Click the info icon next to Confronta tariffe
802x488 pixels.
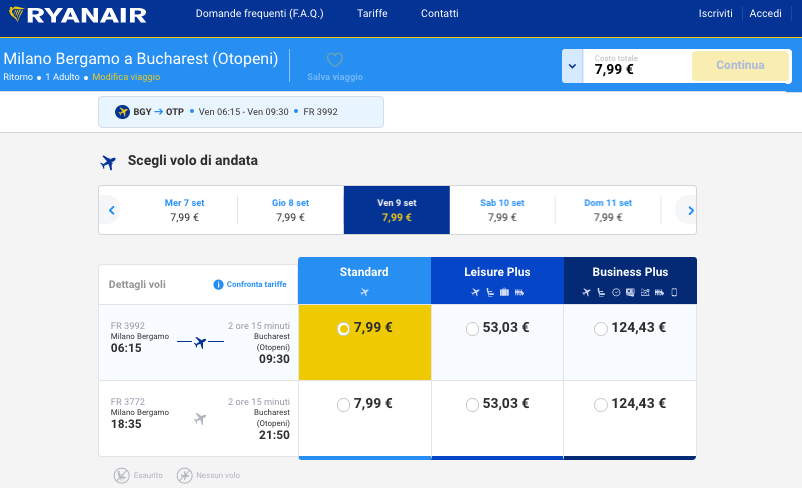click(218, 284)
